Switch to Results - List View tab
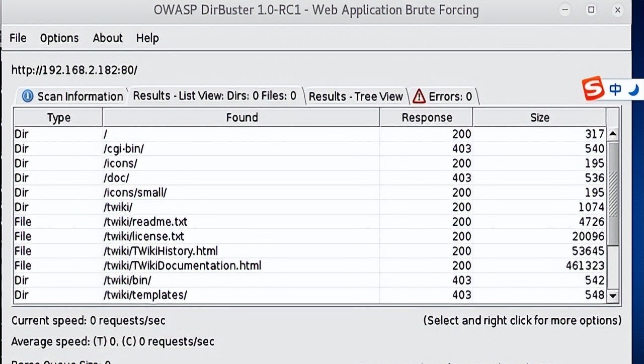644x364 pixels. point(215,96)
